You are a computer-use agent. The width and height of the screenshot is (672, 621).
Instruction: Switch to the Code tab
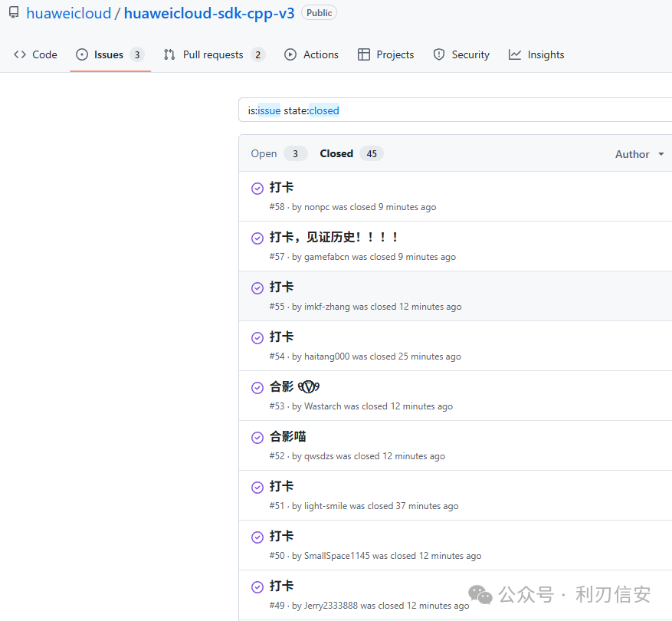(35, 55)
